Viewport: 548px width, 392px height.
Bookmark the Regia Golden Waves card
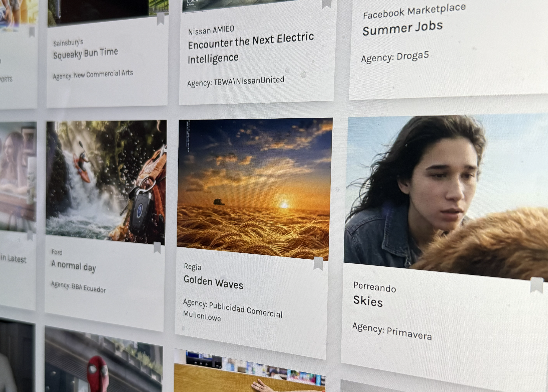318,263
